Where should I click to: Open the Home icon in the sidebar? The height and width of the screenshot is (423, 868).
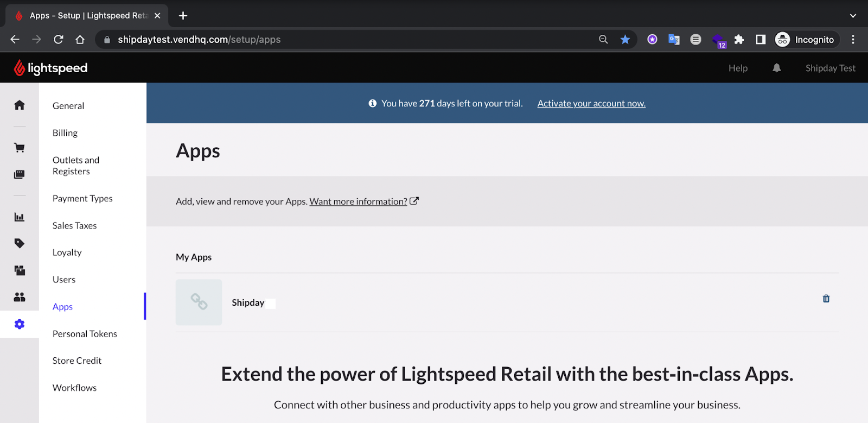pos(20,105)
